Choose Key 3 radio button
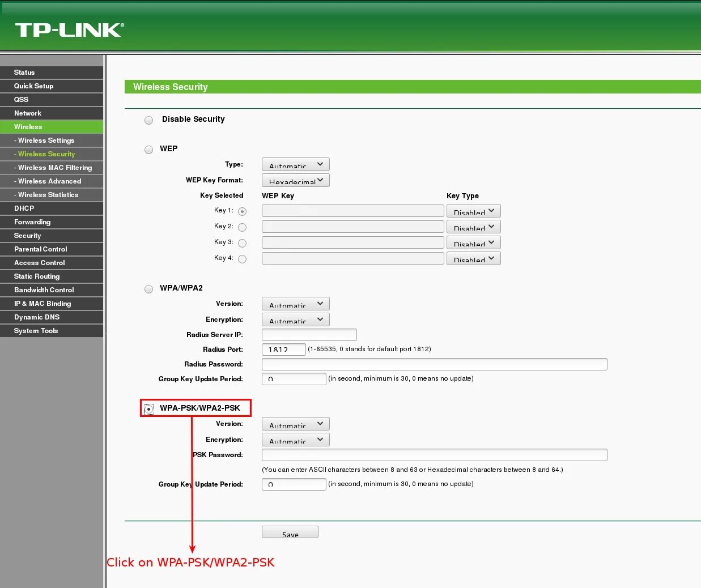Viewport: 701px width, 588px height. coord(243,243)
